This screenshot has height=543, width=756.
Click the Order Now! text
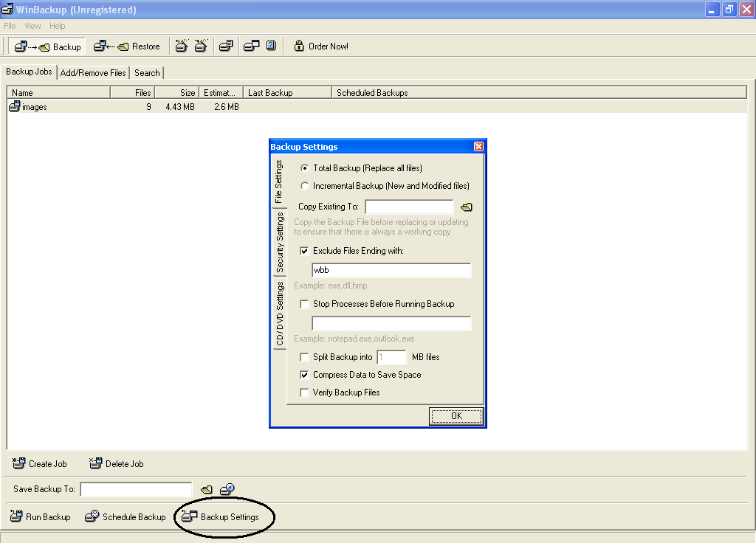[329, 46]
